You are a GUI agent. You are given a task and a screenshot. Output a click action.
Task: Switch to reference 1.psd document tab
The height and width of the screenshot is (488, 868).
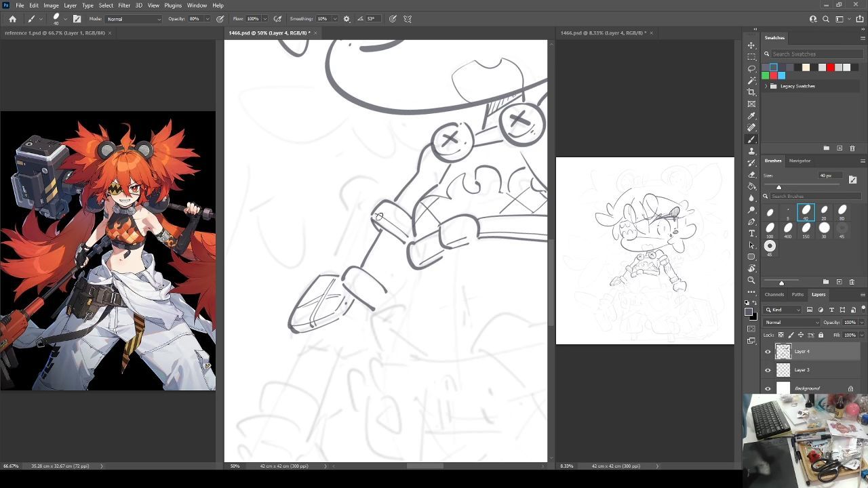pyautogui.click(x=54, y=33)
